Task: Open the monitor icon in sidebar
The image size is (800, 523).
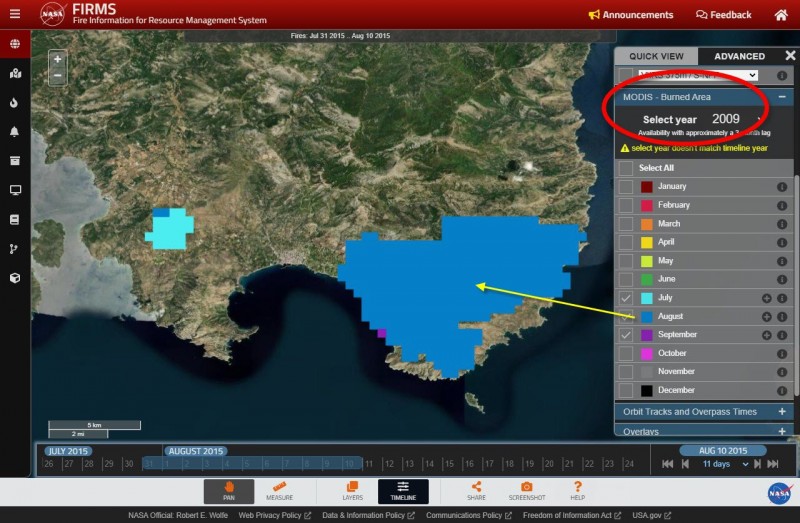Action: (x=15, y=190)
